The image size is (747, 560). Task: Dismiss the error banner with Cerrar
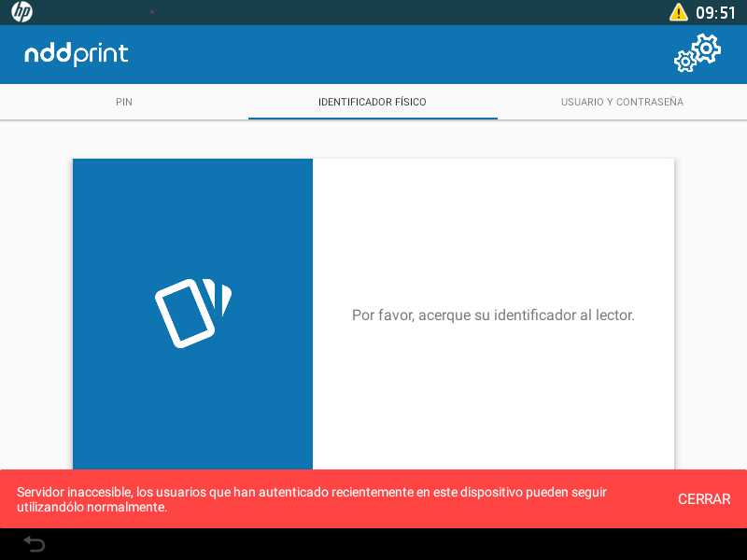point(704,499)
